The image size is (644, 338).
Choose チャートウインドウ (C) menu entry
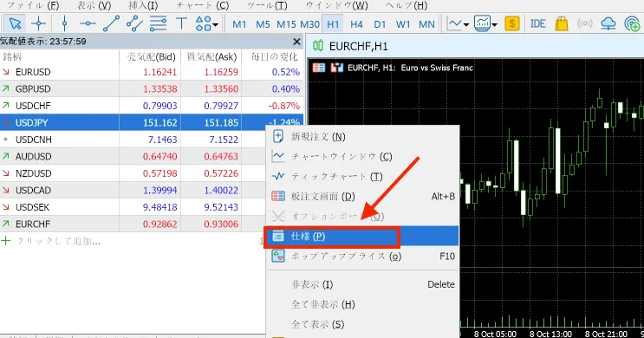pyautogui.click(x=362, y=157)
